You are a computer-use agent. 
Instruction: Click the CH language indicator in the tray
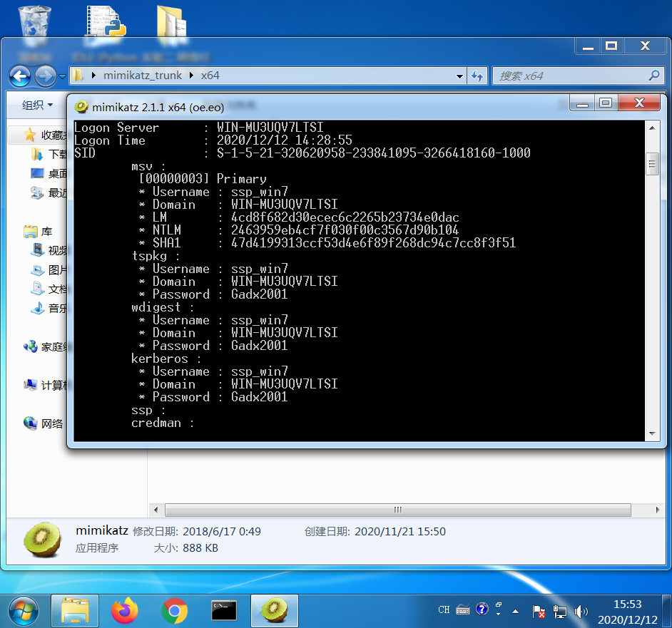click(444, 609)
